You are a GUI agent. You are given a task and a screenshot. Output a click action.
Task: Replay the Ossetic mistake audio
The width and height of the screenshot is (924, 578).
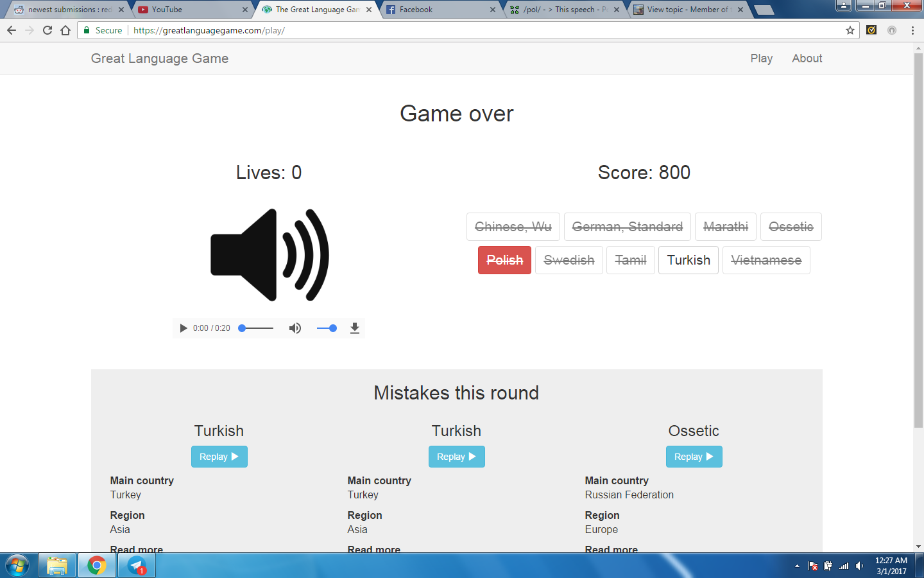click(694, 457)
